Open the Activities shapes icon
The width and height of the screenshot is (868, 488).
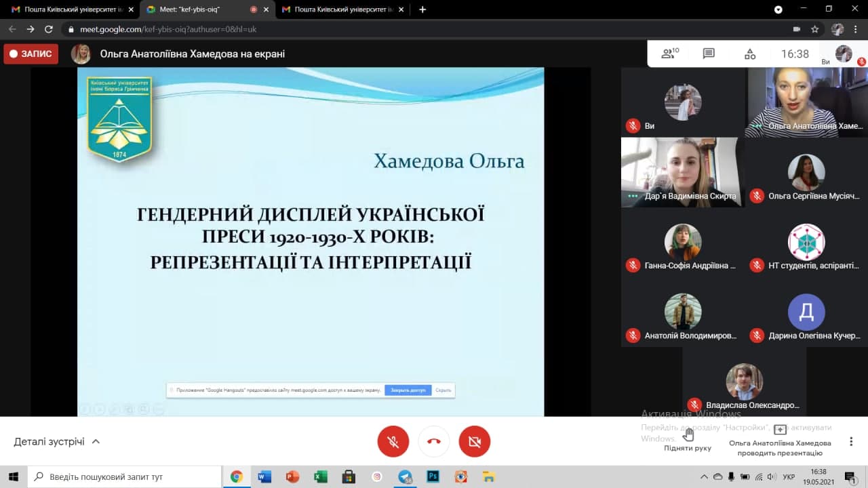coord(749,54)
